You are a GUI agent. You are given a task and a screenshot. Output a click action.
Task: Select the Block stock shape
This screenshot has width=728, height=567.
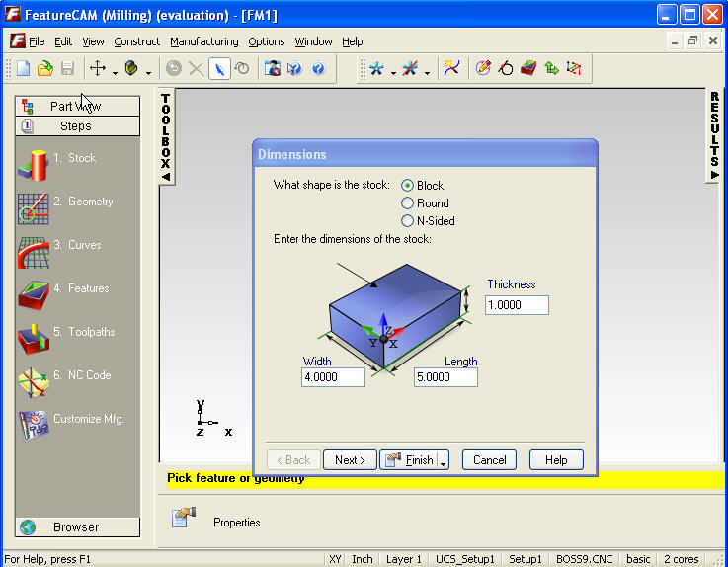coord(407,186)
